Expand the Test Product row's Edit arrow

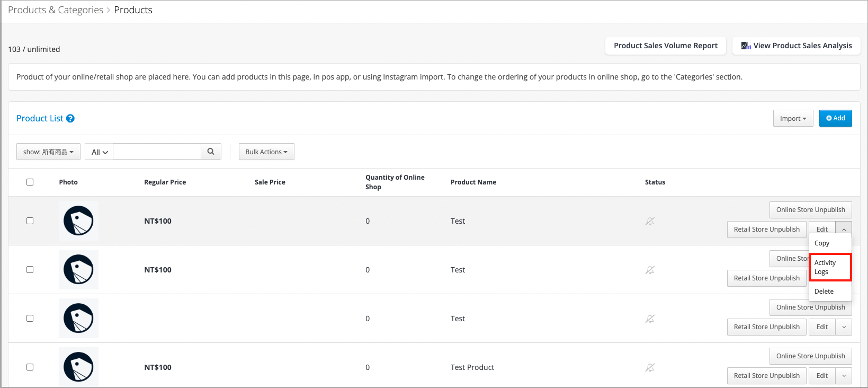coord(844,376)
